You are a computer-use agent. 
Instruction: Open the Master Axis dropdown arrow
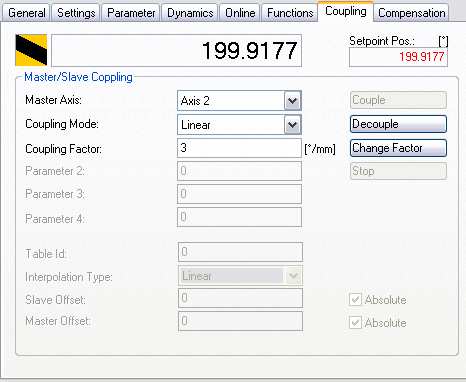(293, 101)
